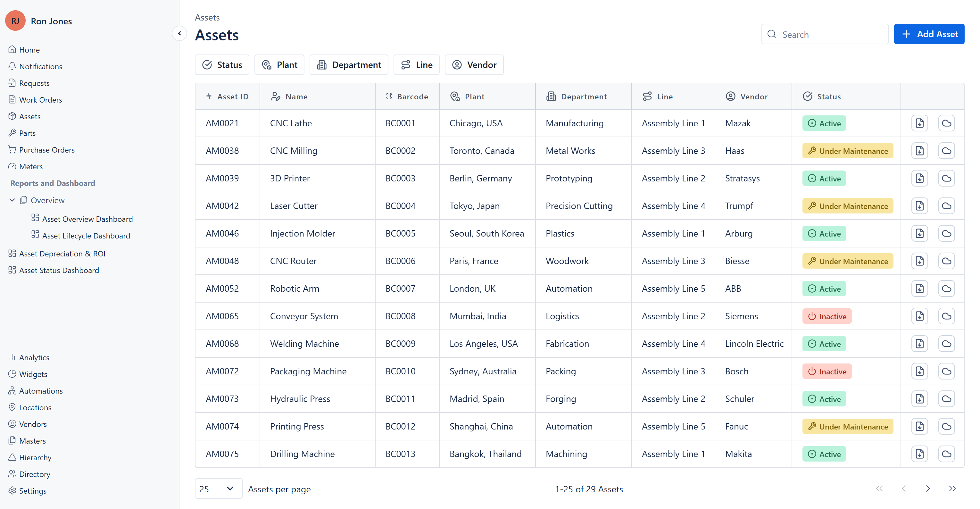Open Parts in the sidebar

click(x=22, y=133)
